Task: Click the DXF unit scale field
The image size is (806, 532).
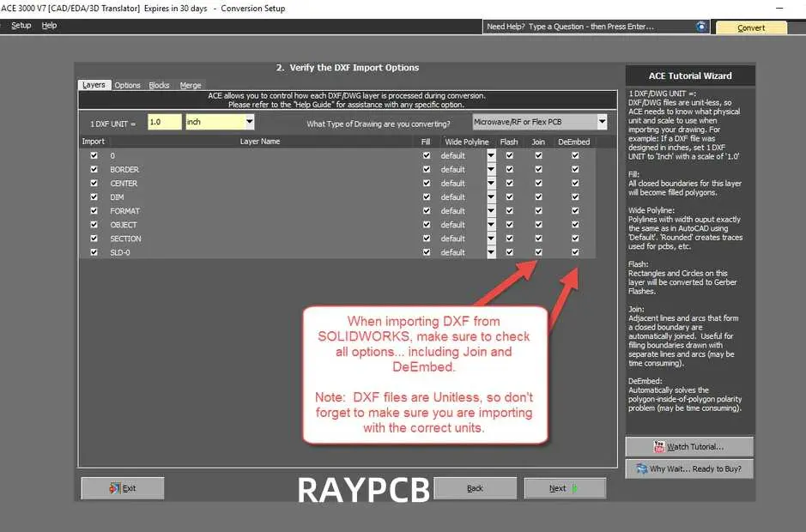Action: (x=164, y=123)
